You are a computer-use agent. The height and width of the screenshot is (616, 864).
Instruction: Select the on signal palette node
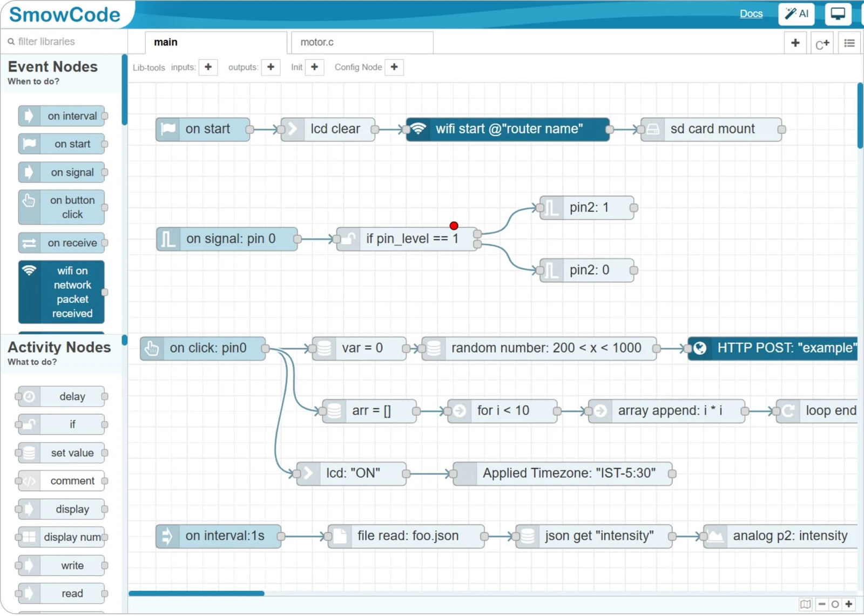[x=62, y=172]
